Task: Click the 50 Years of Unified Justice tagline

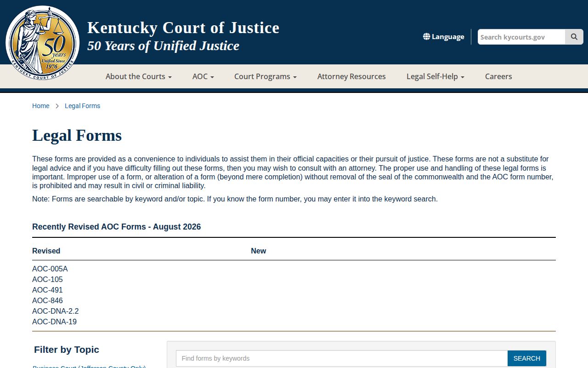Action: pyautogui.click(x=163, y=46)
